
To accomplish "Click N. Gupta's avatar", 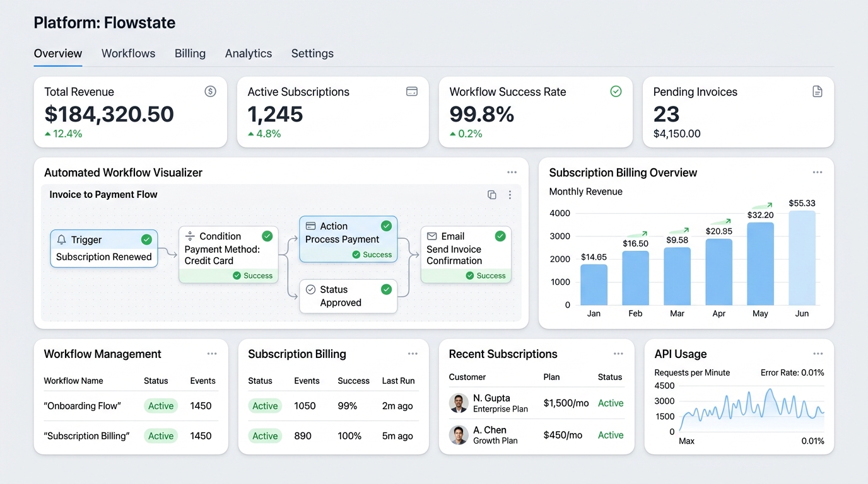I will (x=459, y=403).
